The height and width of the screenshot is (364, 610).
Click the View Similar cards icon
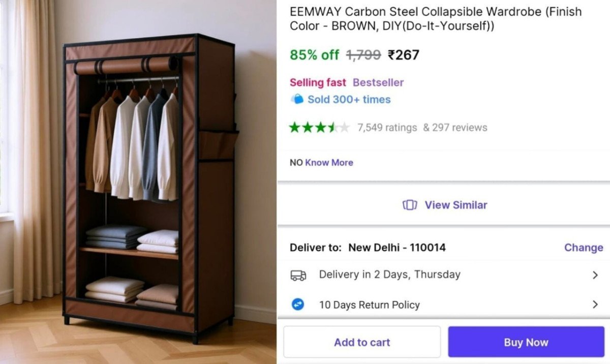(x=410, y=205)
